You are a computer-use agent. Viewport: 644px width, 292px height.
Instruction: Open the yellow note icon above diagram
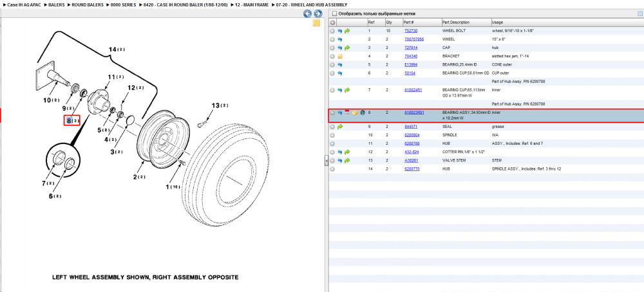coord(316,23)
